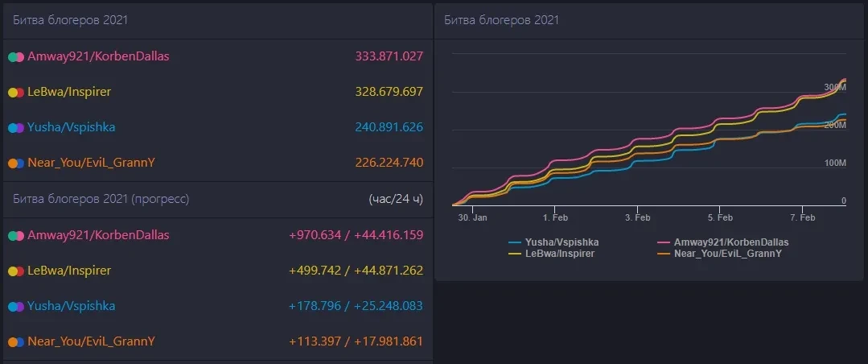Click the 5. Feb label on the chart axis
The image size is (868, 364).
point(719,218)
